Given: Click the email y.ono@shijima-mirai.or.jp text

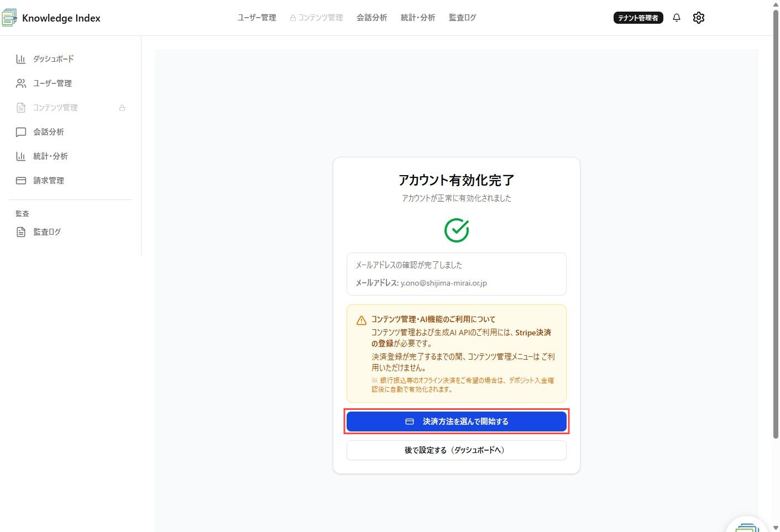Looking at the screenshot, I should click(444, 283).
